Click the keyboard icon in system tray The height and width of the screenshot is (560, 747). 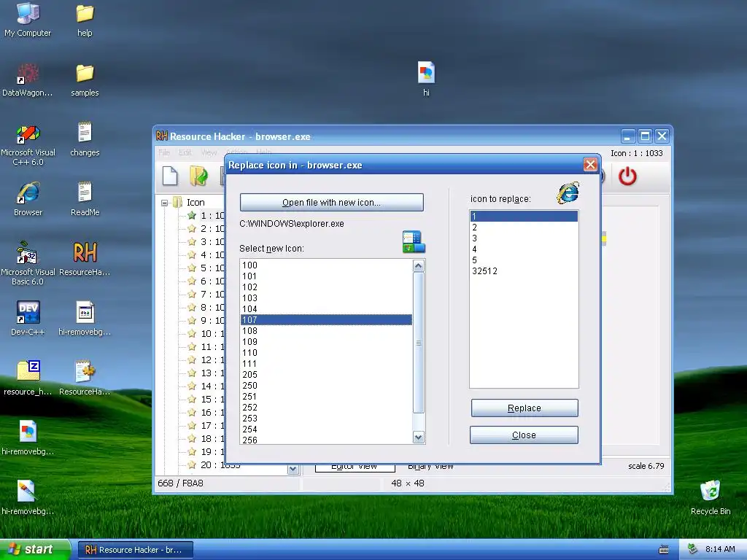coord(664,550)
